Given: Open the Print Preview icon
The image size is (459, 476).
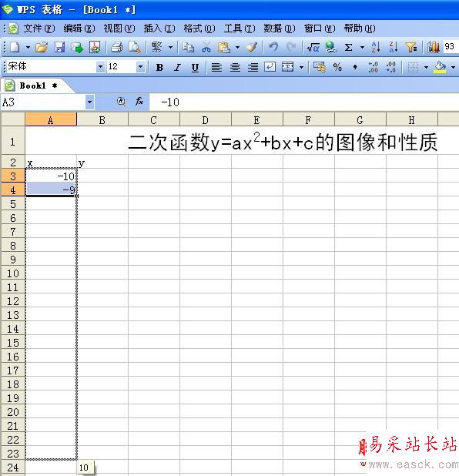Looking at the screenshot, I should (134, 47).
